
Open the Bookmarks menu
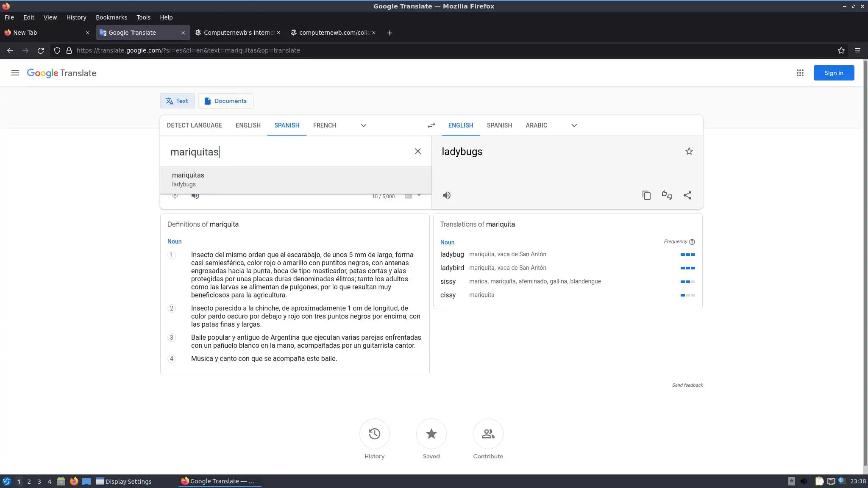point(111,17)
